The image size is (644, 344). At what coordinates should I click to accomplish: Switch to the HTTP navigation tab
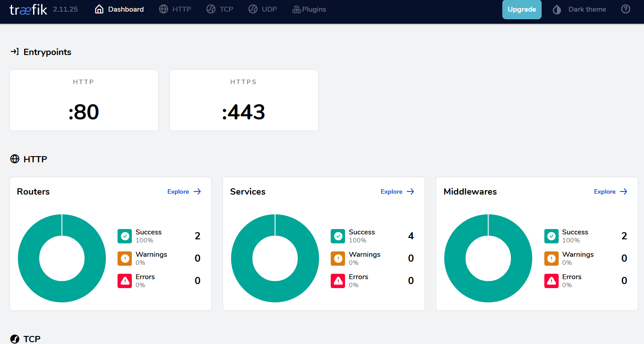coord(175,9)
